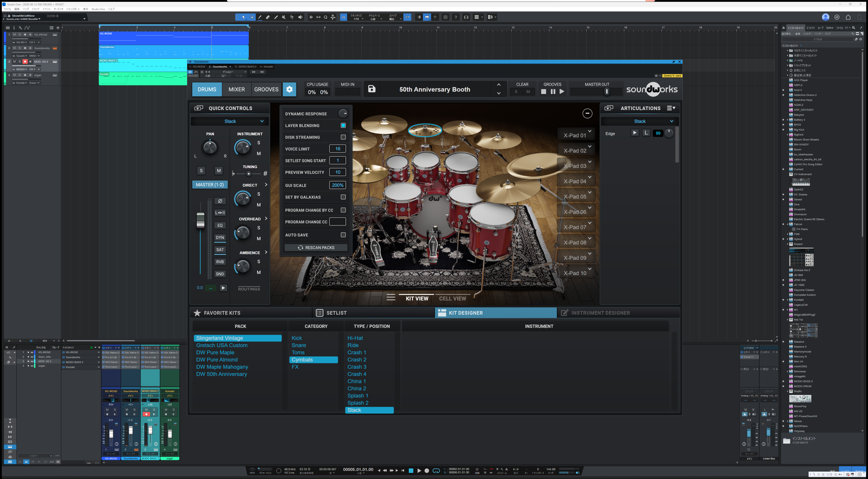Expand the Overhead routing arrow
Image resolution: width=868 pixels, height=479 pixels.
[x=266, y=218]
